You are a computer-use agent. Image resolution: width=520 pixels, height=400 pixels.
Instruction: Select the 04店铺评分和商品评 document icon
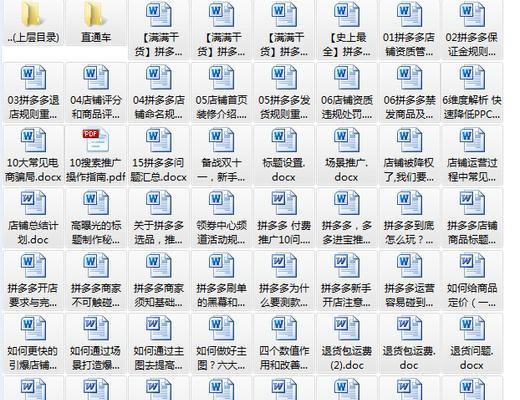(x=96, y=77)
